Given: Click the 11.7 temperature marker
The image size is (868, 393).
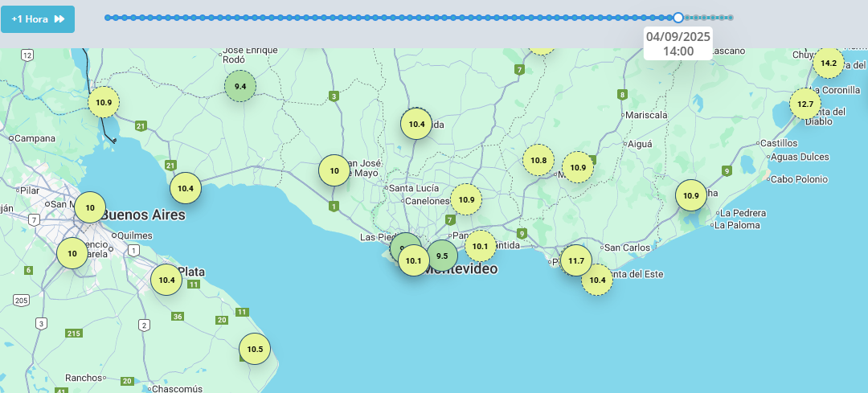Looking at the screenshot, I should (575, 260).
